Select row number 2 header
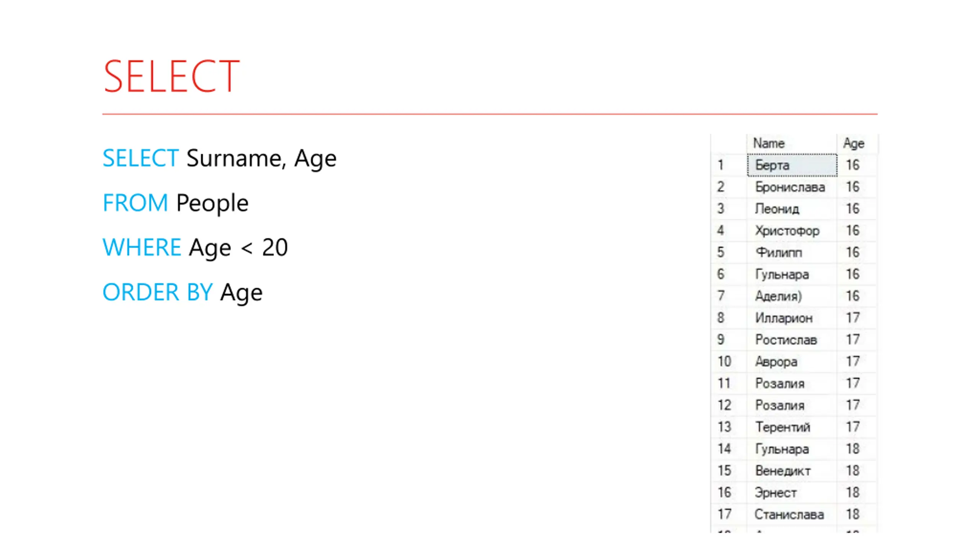Screen dimensions: 980x551 pyautogui.click(x=729, y=187)
